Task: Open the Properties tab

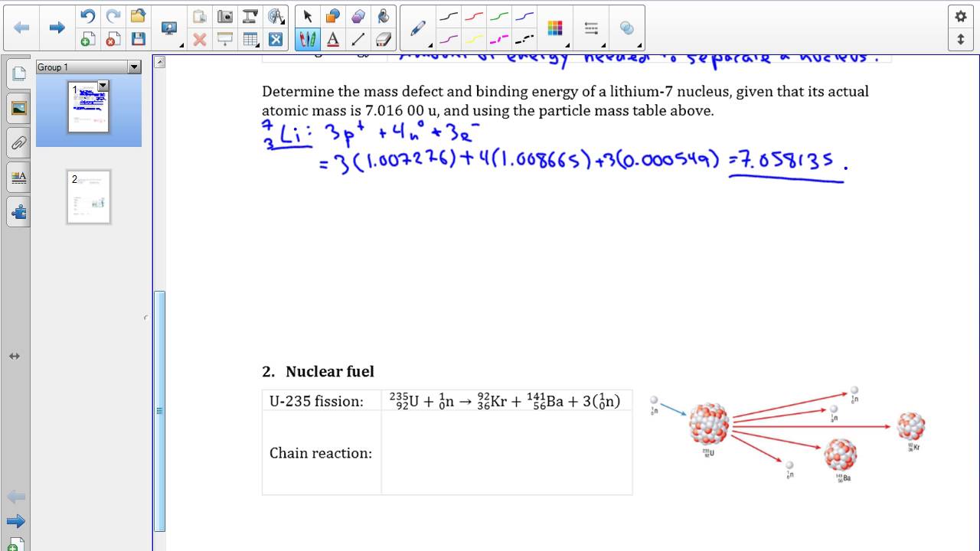Action: point(19,178)
